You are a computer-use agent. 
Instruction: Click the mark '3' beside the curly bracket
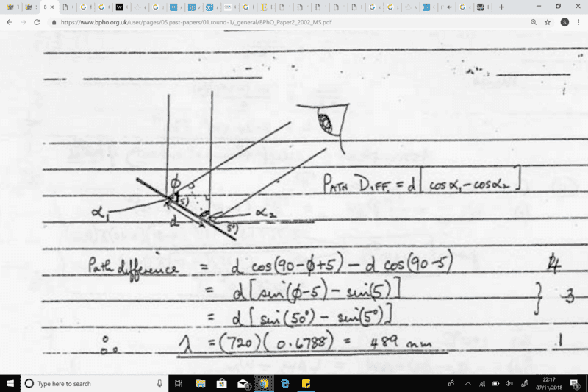[x=570, y=296]
